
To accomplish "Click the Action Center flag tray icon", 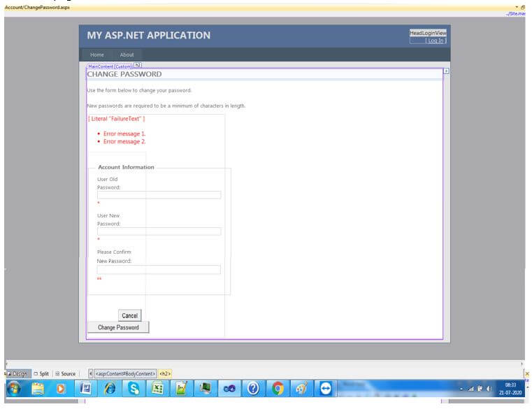I will click(480, 389).
